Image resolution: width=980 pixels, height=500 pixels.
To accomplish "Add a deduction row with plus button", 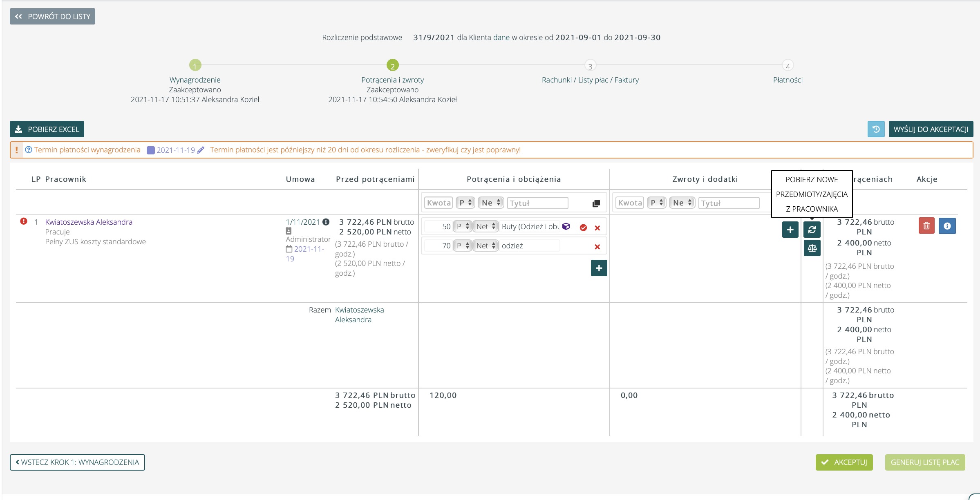I will click(599, 268).
